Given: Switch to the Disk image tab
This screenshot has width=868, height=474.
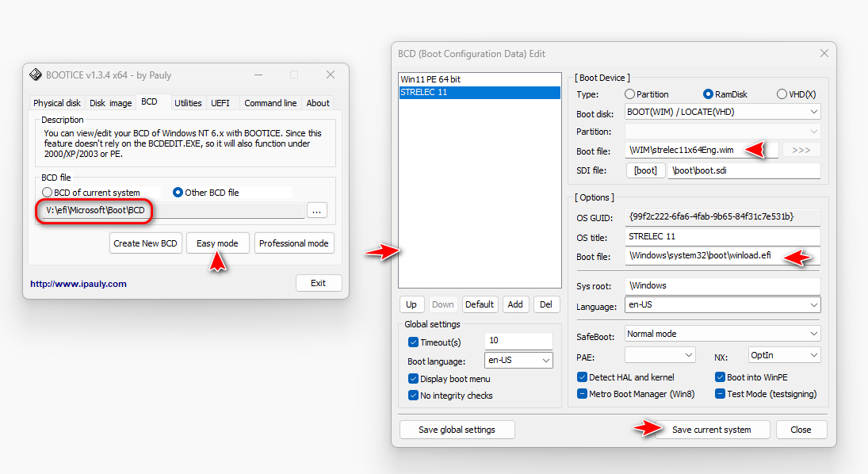Looking at the screenshot, I should [111, 103].
